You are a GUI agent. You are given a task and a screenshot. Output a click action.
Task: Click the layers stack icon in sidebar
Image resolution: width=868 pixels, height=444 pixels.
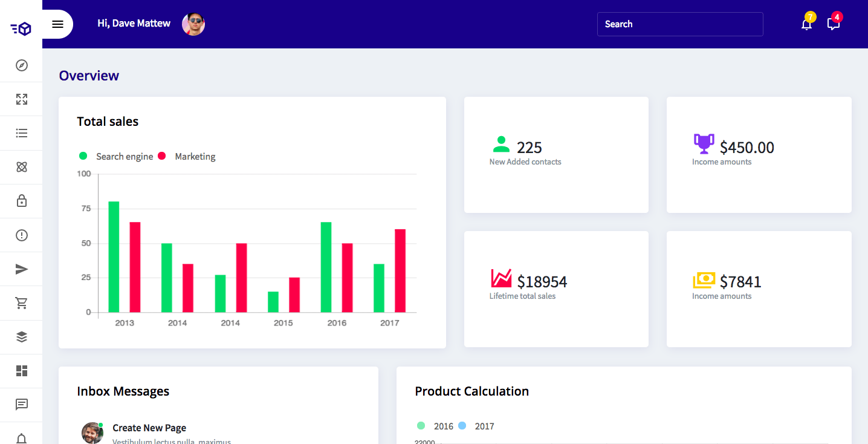pyautogui.click(x=21, y=337)
